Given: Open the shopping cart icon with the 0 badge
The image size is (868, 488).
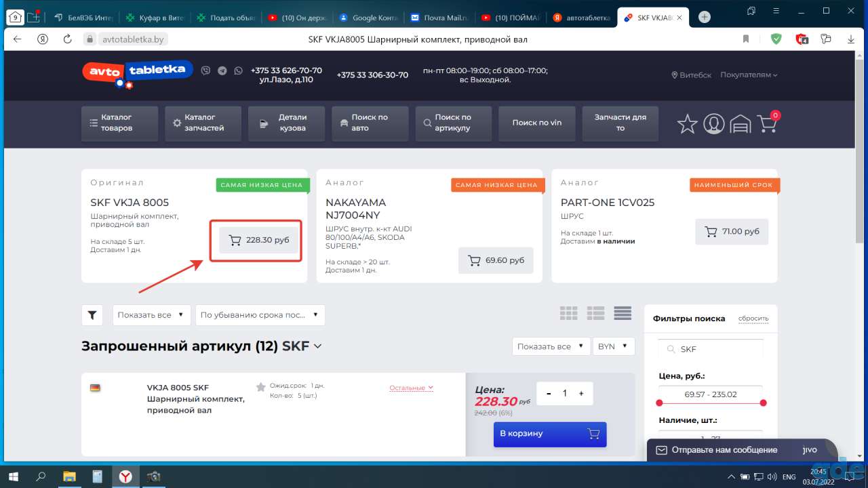Looking at the screenshot, I should pyautogui.click(x=768, y=123).
